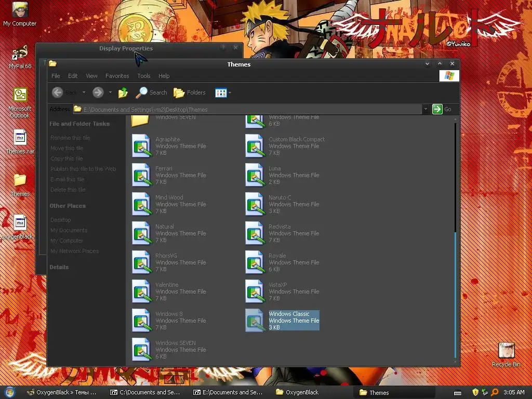Click the 'Windows Classic' file name text
This screenshot has width=532, height=399.
tap(289, 314)
